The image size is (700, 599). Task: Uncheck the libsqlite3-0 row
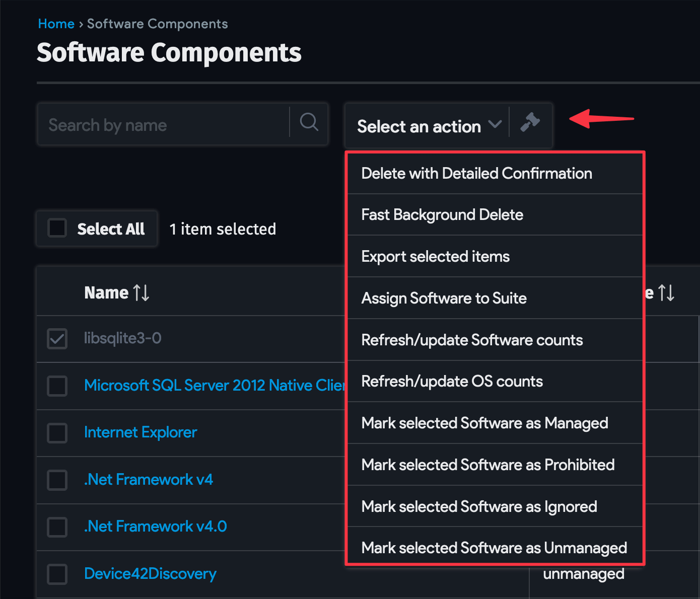click(x=57, y=338)
